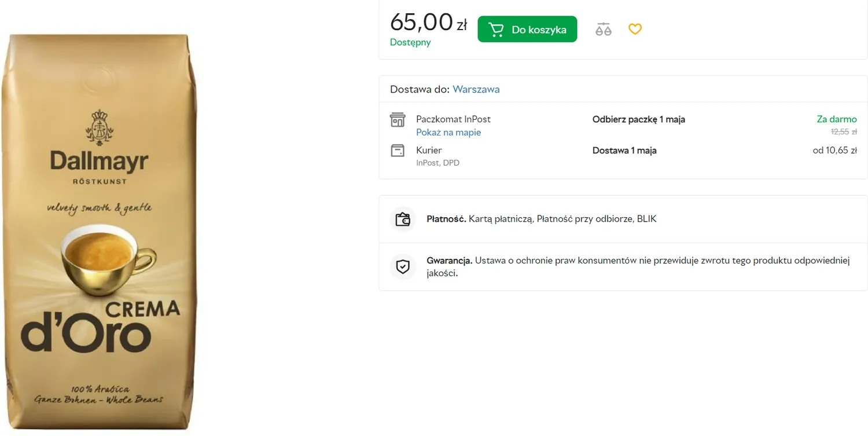The height and width of the screenshot is (436, 868).
Task: Click the Dostawa do label
Action: (x=420, y=89)
